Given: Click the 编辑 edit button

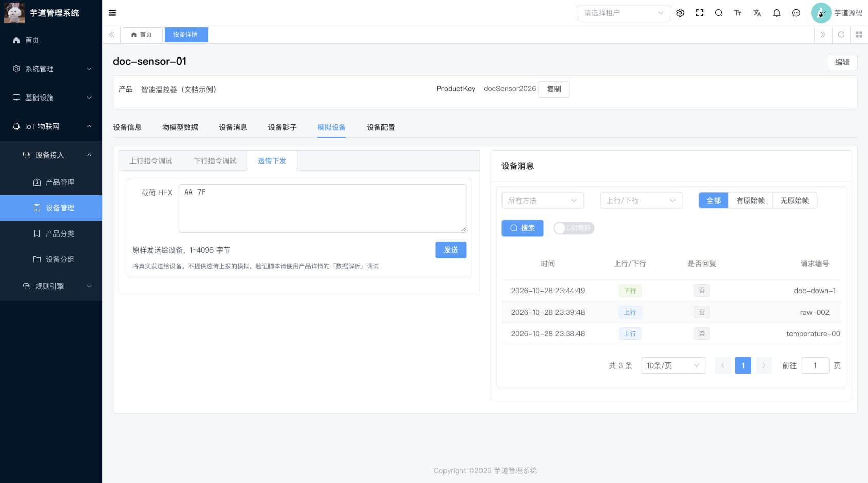Looking at the screenshot, I should (842, 62).
